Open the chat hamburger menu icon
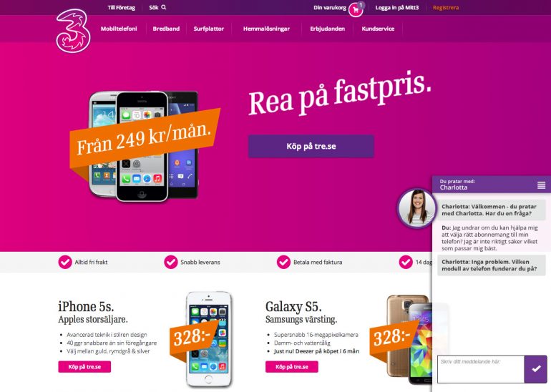 (x=542, y=185)
